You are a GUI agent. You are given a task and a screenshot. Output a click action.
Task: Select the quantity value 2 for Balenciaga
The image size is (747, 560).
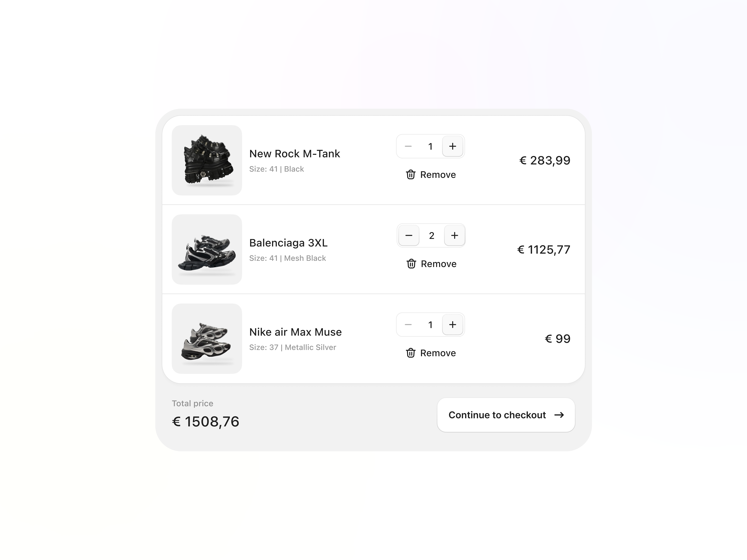click(x=432, y=236)
